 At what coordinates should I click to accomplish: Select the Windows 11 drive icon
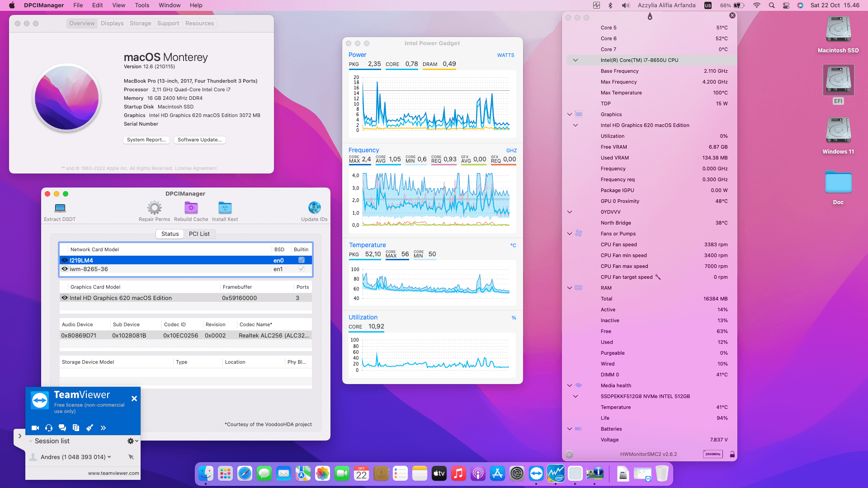[x=838, y=131]
